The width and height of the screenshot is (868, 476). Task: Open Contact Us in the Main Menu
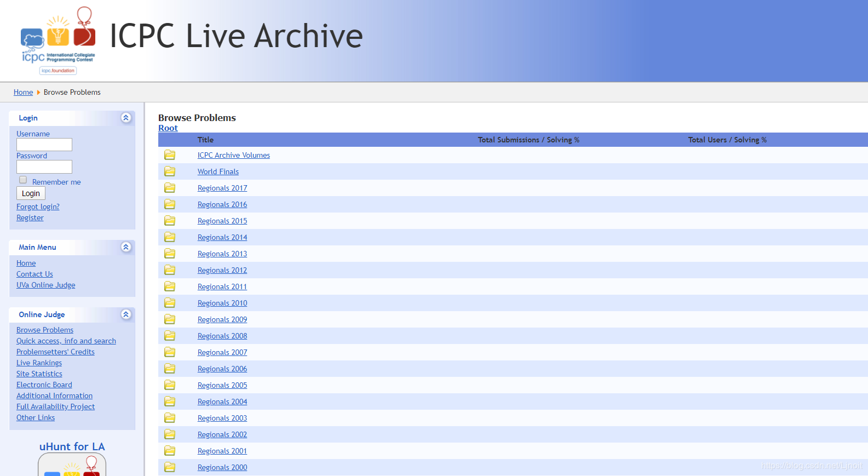[35, 274]
